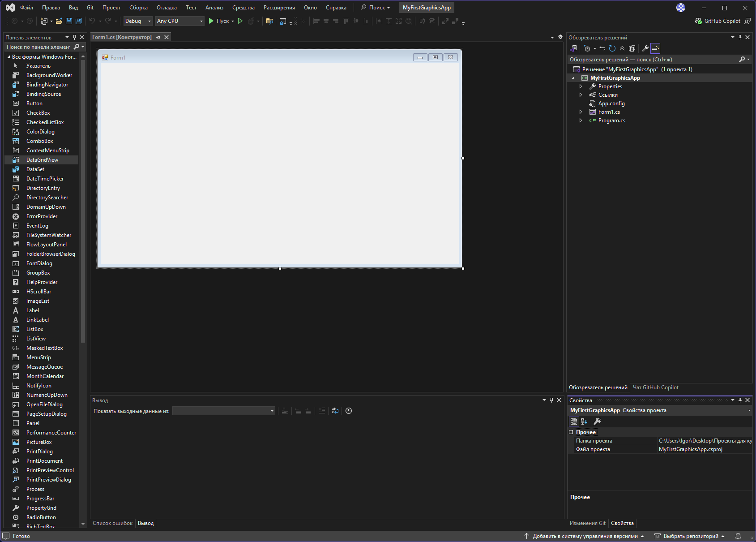Click the Save All toolbar icon
Viewport: 756px width, 542px height.
[x=79, y=21]
